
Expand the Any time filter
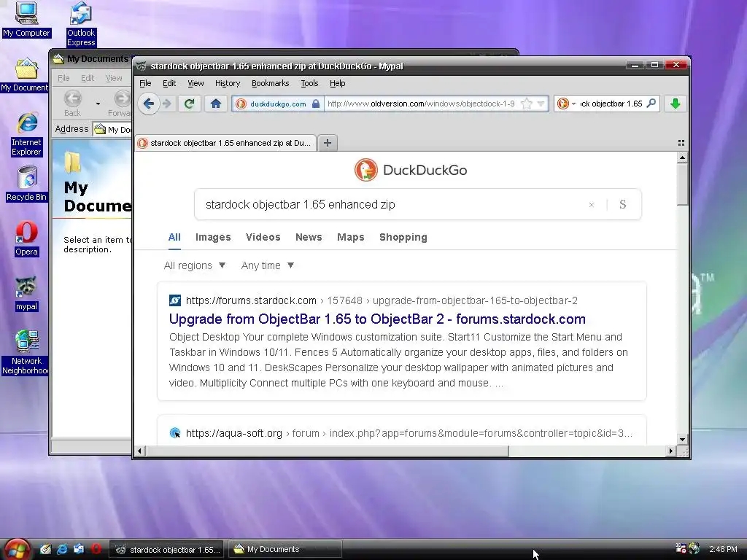[267, 265]
